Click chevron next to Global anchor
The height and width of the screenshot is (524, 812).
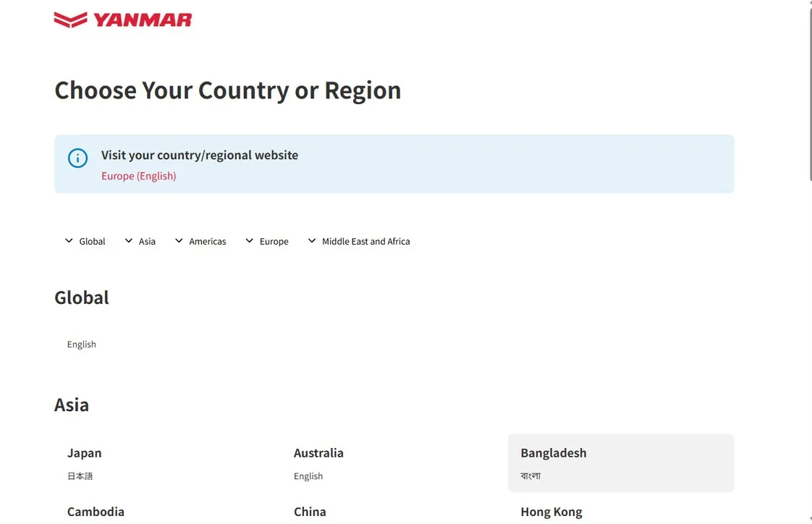69,241
